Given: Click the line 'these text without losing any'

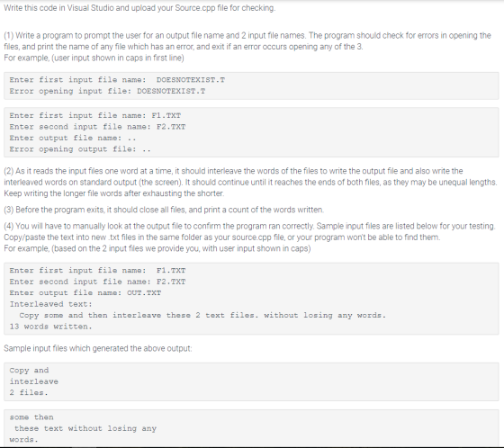Looking at the screenshot, I should [x=85, y=428].
